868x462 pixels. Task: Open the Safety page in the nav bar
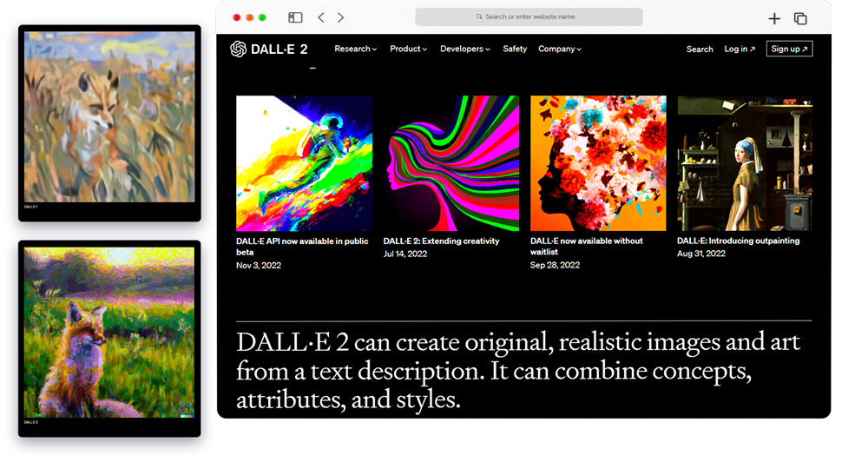coord(515,49)
